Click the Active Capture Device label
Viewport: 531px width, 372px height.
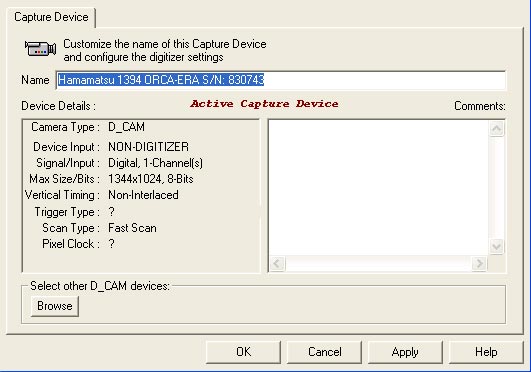click(264, 104)
